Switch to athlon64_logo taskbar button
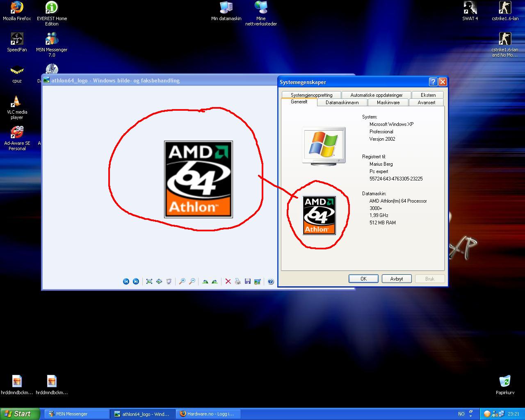 click(142, 414)
